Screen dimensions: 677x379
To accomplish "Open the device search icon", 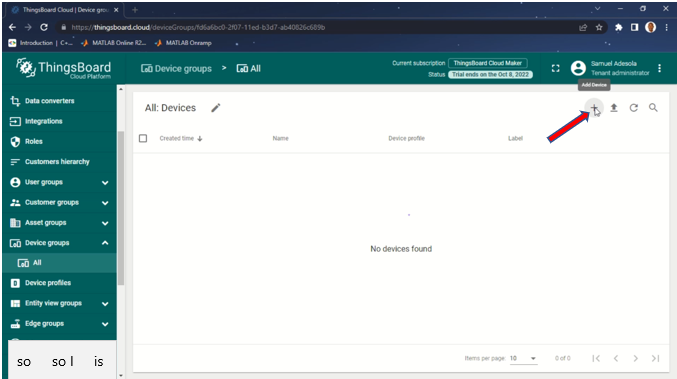I will [x=653, y=107].
